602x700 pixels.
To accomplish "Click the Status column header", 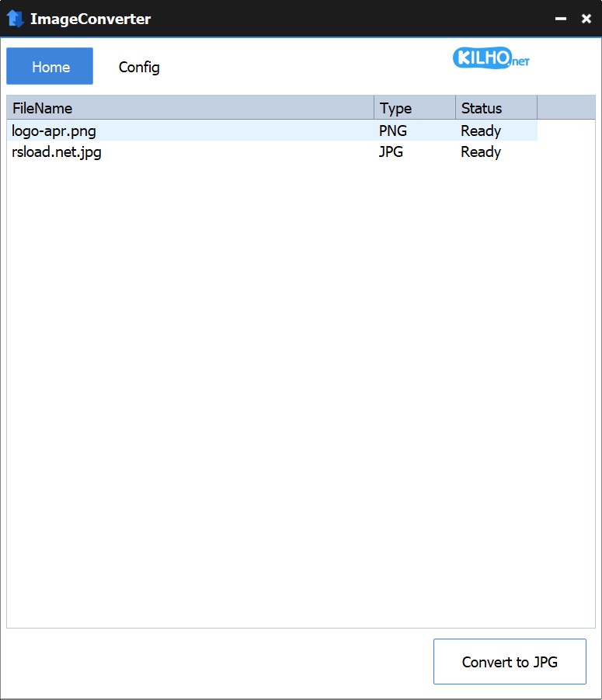I will [496, 108].
